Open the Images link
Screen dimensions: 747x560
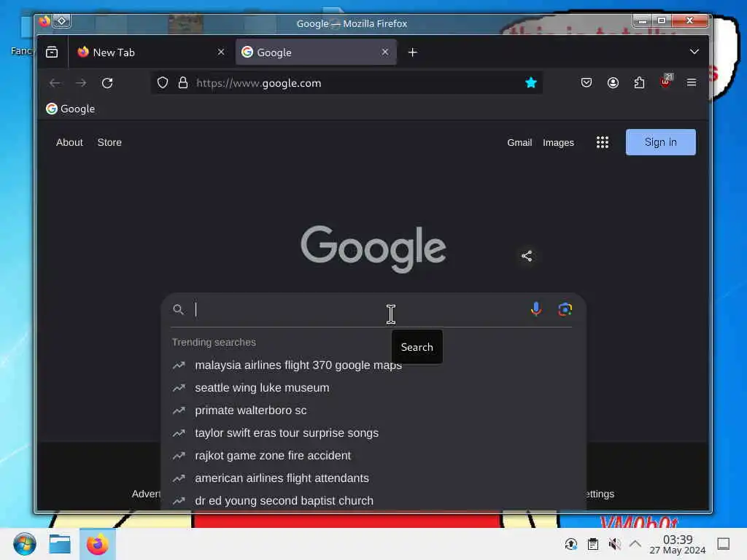tap(558, 142)
